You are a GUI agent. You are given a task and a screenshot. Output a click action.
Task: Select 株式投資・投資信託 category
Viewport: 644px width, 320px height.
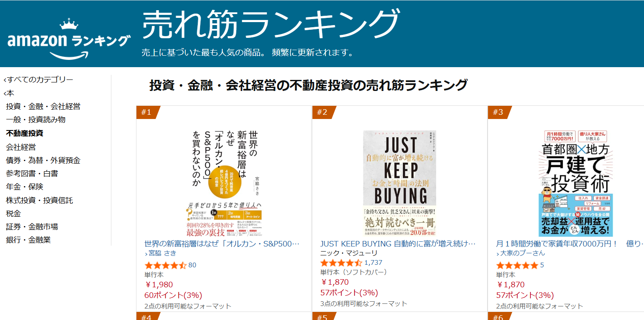(40, 200)
